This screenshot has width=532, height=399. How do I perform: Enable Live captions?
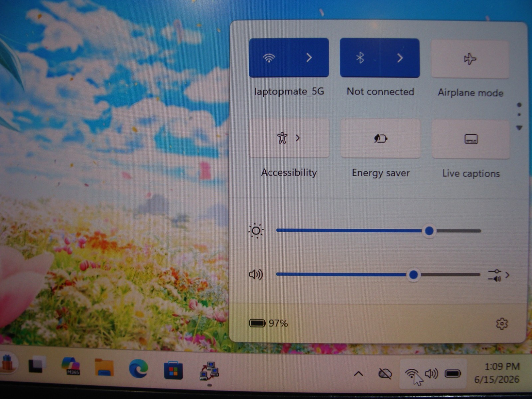tap(471, 139)
